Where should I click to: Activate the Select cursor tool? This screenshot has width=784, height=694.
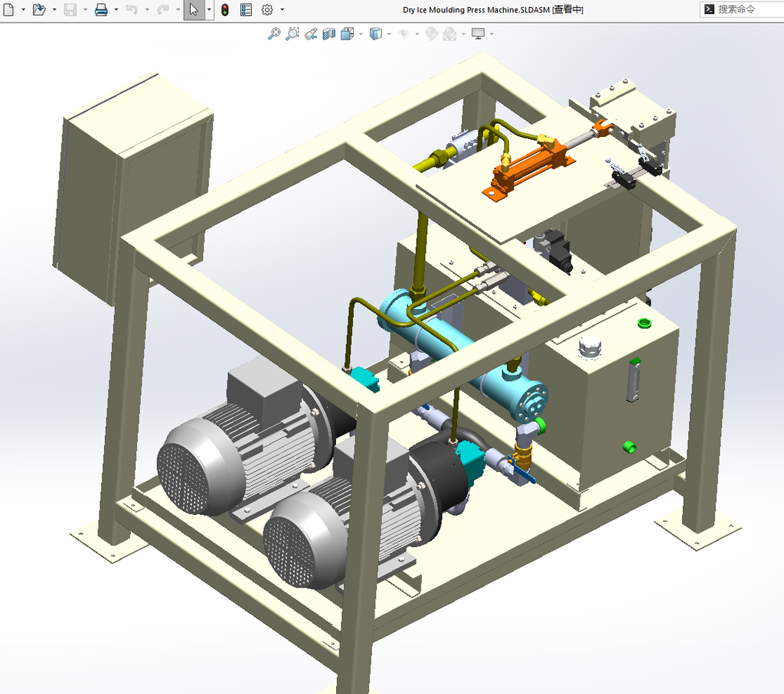click(x=194, y=9)
